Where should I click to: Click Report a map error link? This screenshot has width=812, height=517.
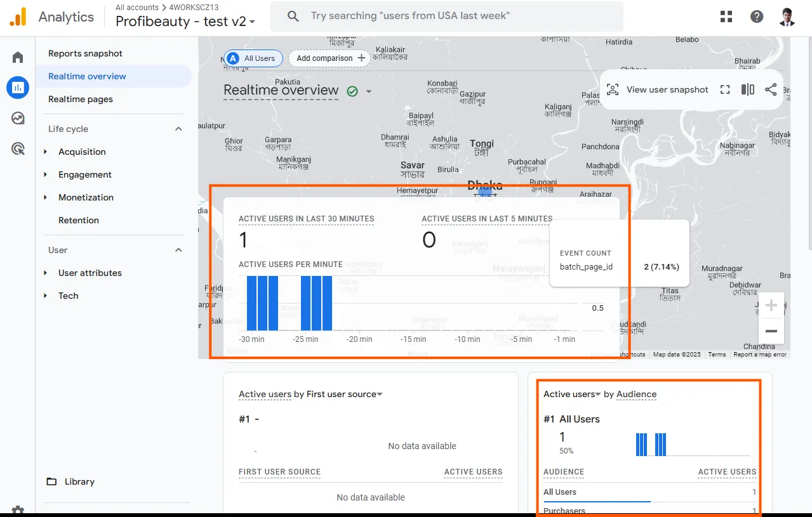760,355
